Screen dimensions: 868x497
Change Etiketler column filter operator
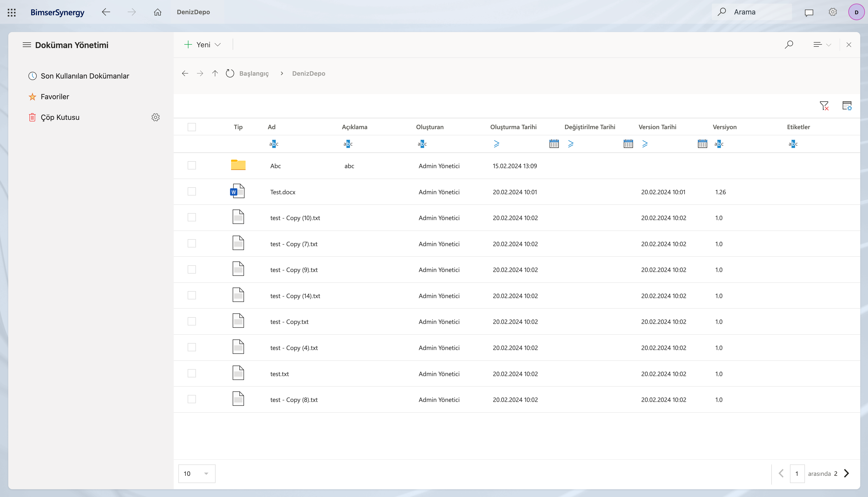pyautogui.click(x=793, y=144)
